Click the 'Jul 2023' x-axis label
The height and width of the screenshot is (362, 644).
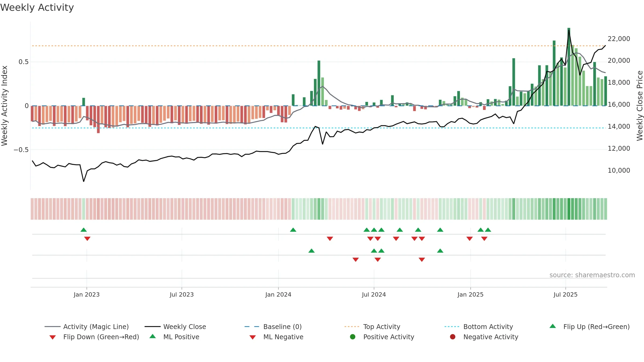pos(182,295)
